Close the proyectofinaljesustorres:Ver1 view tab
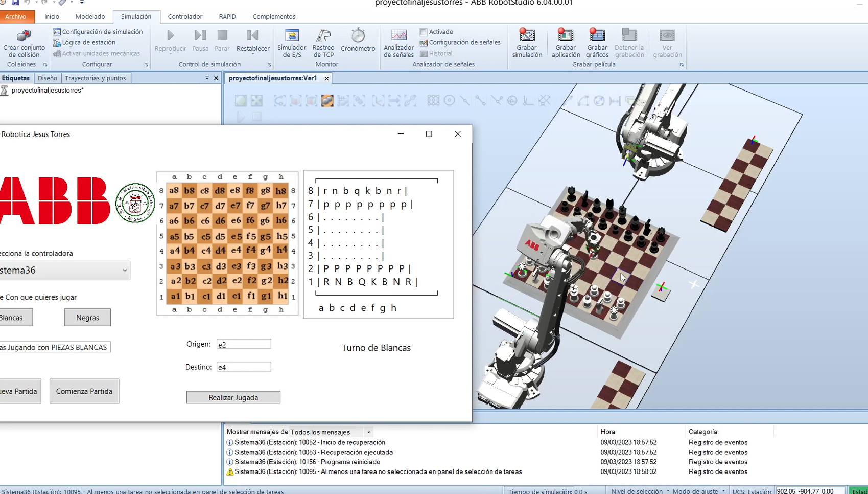Screen dimensions: 868x494 [x=326, y=78]
